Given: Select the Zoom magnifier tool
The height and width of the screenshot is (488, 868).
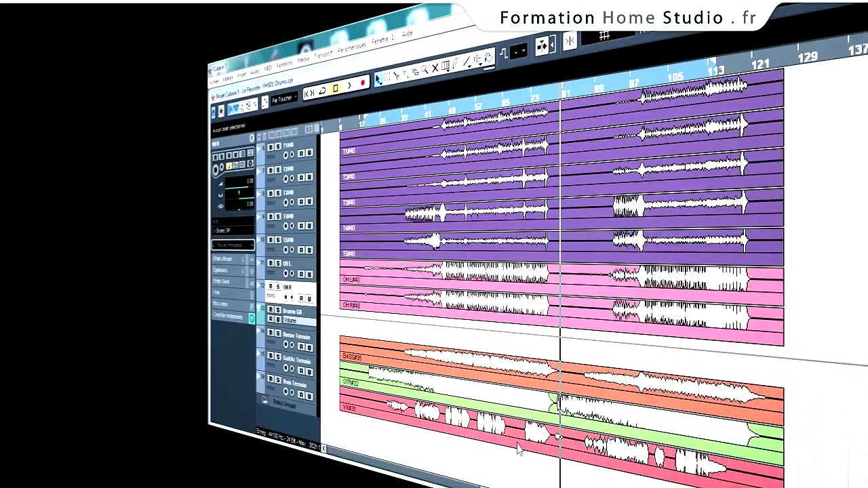Looking at the screenshot, I should pyautogui.click(x=425, y=70).
